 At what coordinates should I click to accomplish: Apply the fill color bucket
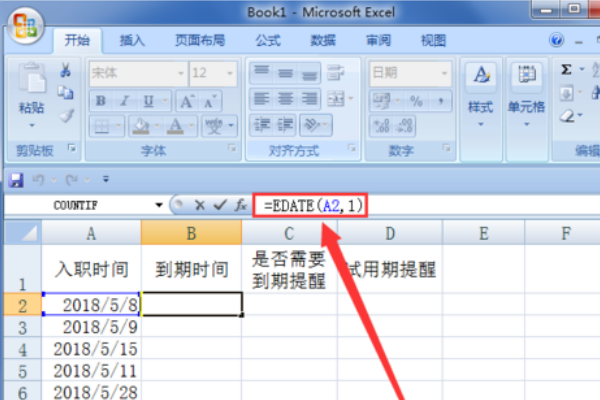pos(141,126)
